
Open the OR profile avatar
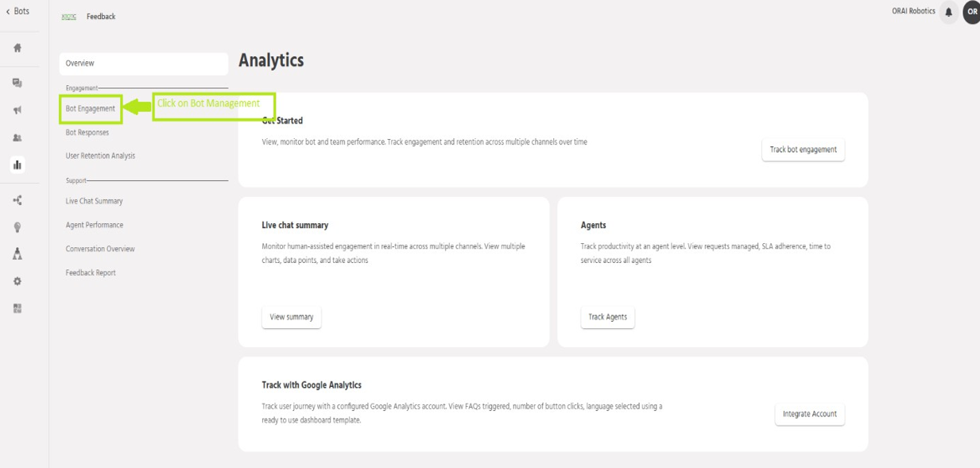tap(971, 12)
